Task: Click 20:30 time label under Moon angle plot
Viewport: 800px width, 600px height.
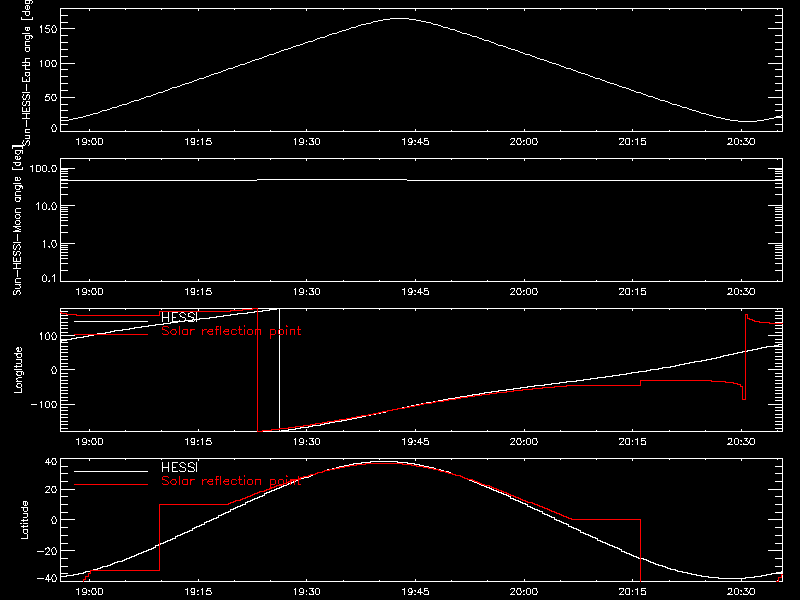Action: click(741, 292)
